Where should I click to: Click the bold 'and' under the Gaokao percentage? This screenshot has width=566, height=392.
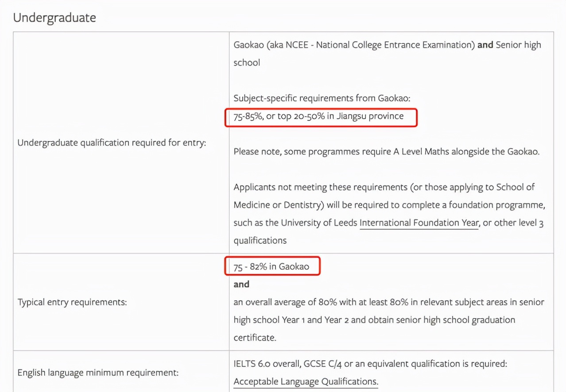241,284
